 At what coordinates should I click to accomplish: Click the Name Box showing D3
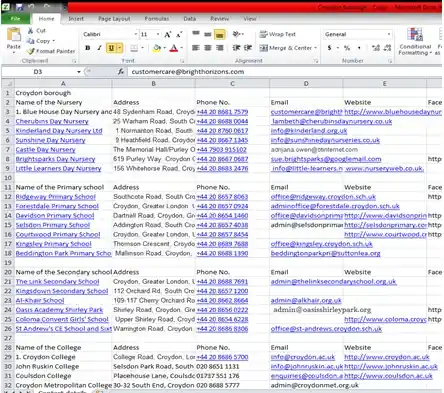38,72
